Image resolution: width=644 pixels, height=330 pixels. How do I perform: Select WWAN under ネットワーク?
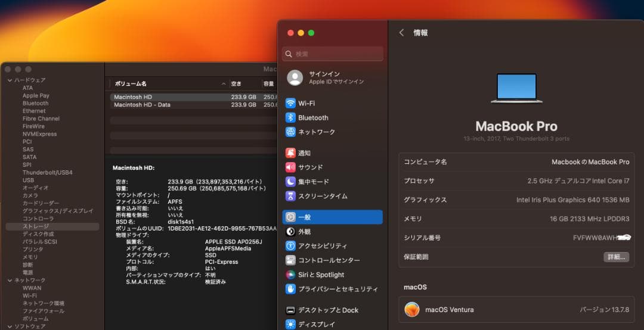tap(32, 288)
